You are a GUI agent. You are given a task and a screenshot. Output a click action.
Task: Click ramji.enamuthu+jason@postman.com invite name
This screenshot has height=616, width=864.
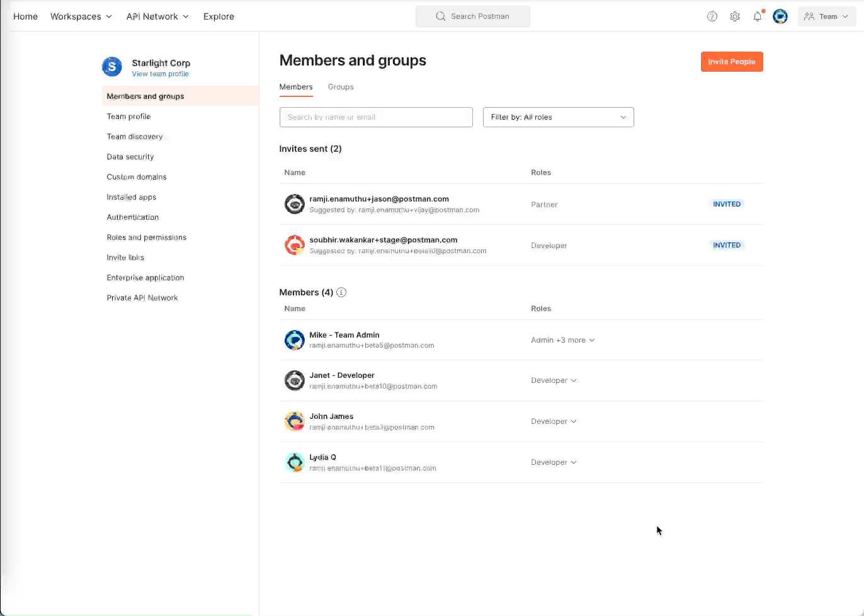379,199
